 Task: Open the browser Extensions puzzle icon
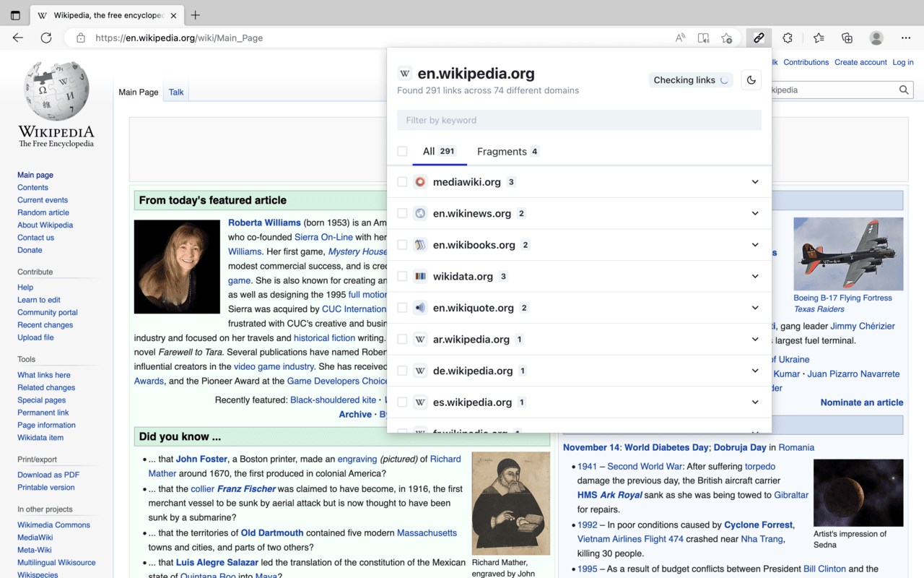tap(788, 38)
